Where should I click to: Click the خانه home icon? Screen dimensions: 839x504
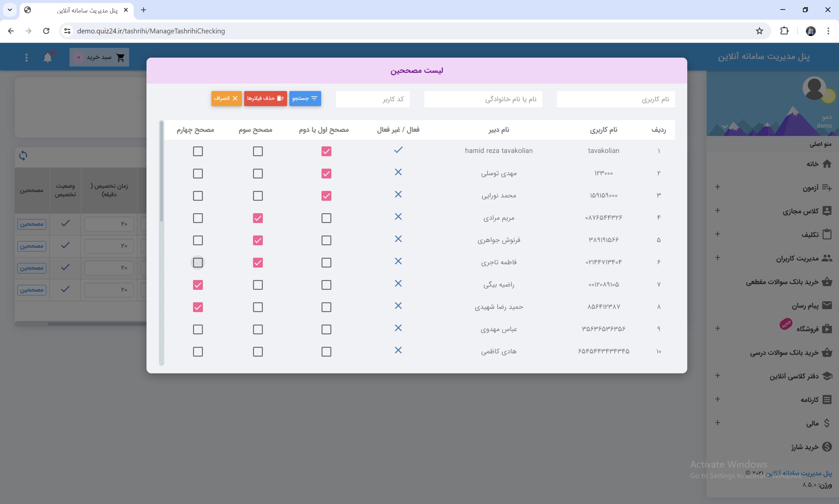coord(827,164)
